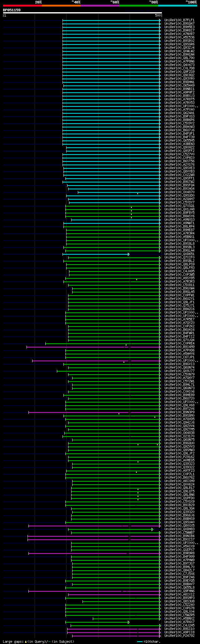Click label UniRef100_Q39323
This screenshot has width=200, height=644.
click(x=179, y=464)
